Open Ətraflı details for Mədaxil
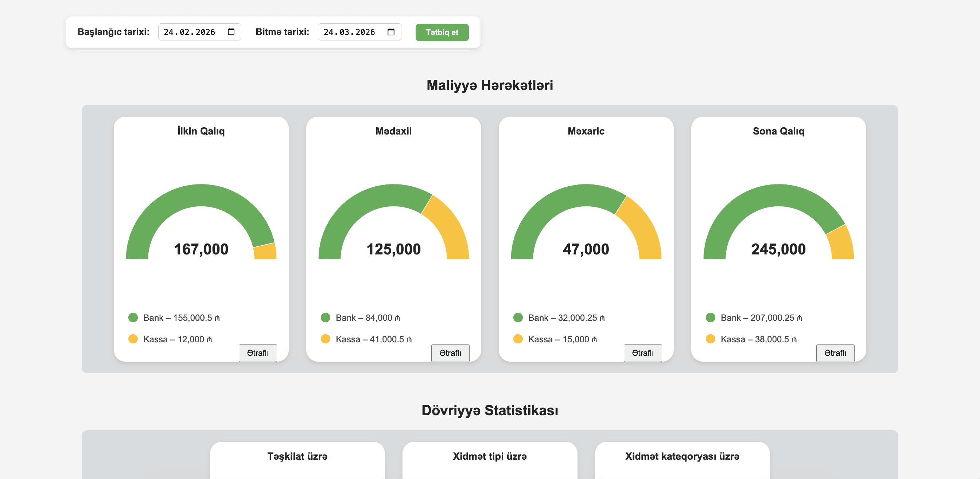Image resolution: width=980 pixels, height=479 pixels. (x=450, y=353)
